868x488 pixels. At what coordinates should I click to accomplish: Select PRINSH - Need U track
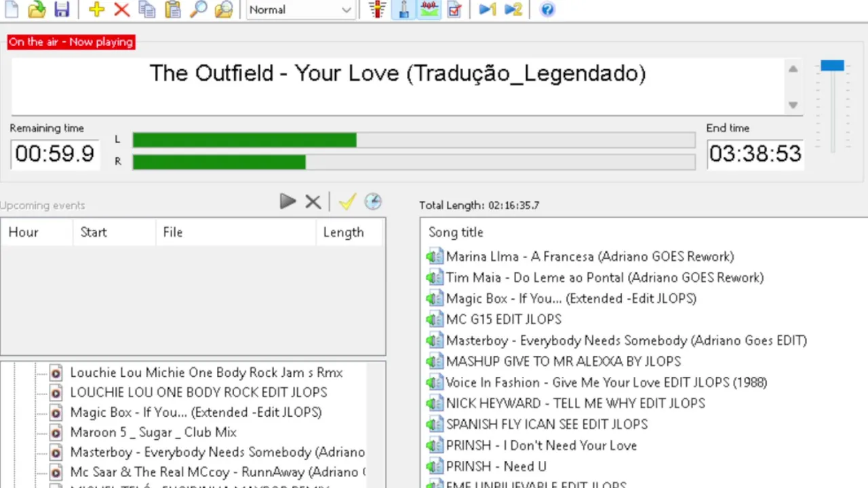click(496, 466)
